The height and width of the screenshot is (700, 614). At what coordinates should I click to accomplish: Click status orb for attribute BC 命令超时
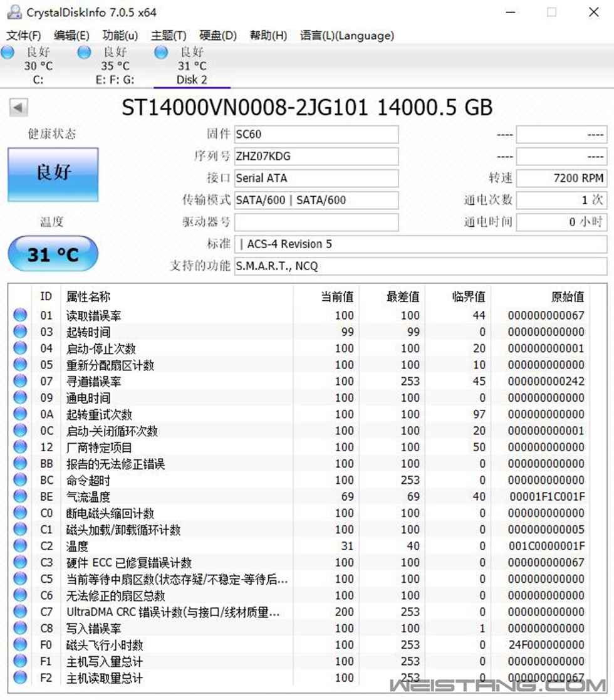(x=20, y=481)
